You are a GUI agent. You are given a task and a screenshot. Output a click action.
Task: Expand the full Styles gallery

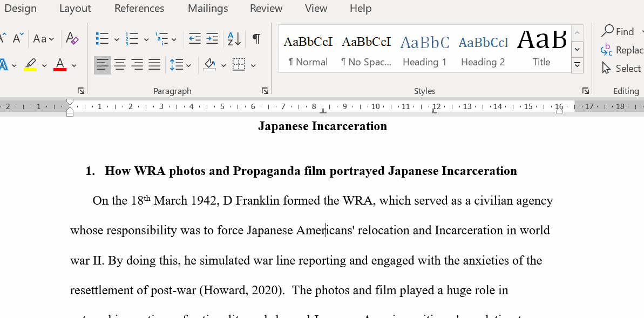pos(577,65)
